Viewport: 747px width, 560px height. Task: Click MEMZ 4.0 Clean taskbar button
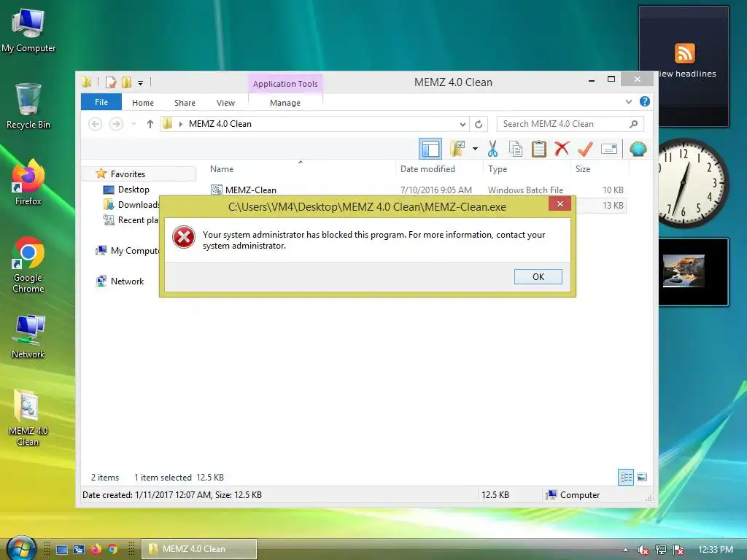pos(199,549)
